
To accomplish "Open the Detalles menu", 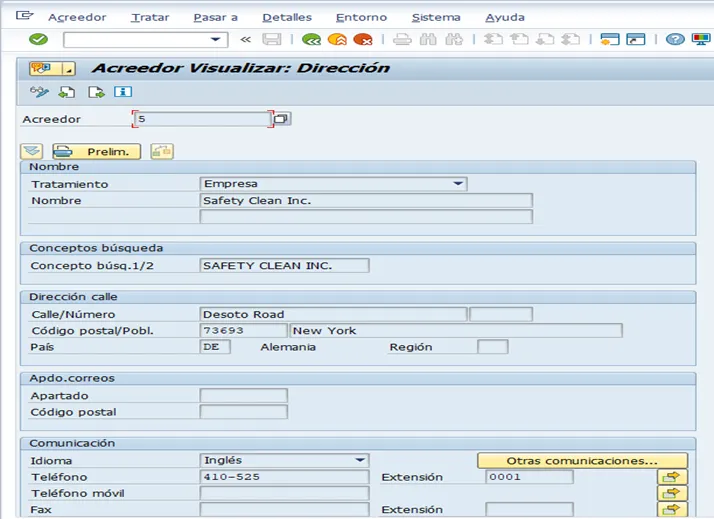I will pos(287,17).
